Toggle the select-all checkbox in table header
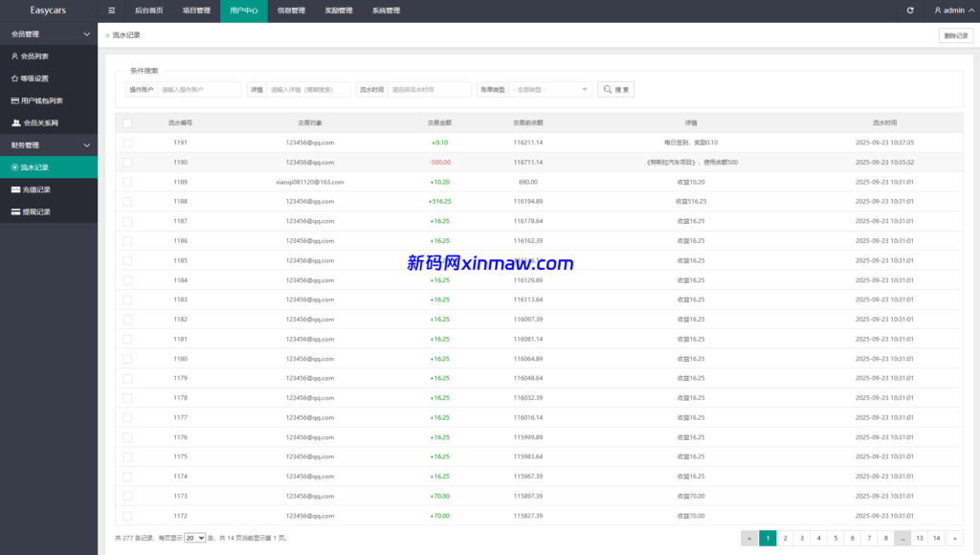 click(x=127, y=122)
